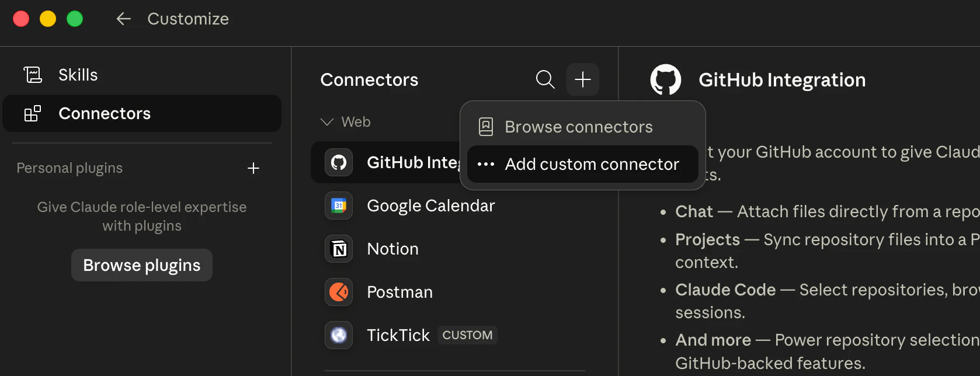Open the Skills tab label
The image size is (980, 376).
tap(78, 75)
